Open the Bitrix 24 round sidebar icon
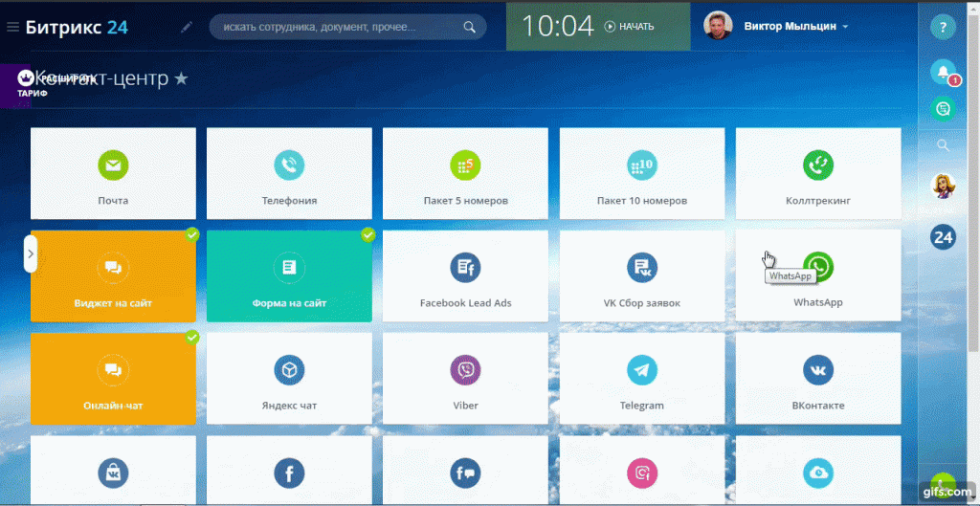 [943, 237]
